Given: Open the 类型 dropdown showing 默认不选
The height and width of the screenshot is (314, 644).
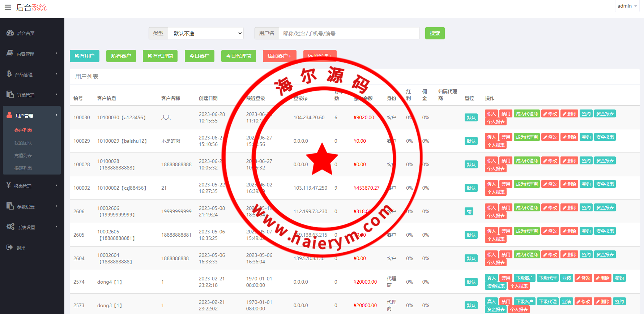Looking at the screenshot, I should click(206, 34).
